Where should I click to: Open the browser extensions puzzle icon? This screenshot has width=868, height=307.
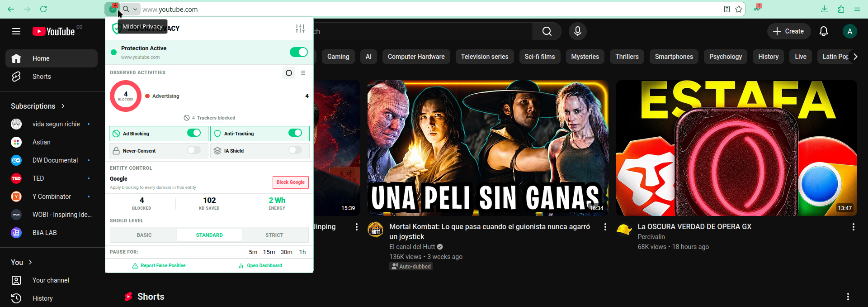point(841,9)
